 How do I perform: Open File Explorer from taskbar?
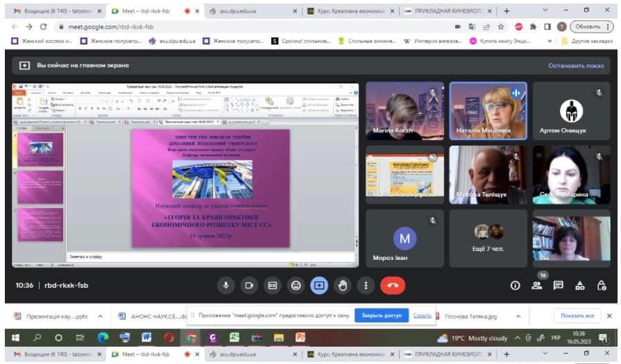(x=278, y=338)
